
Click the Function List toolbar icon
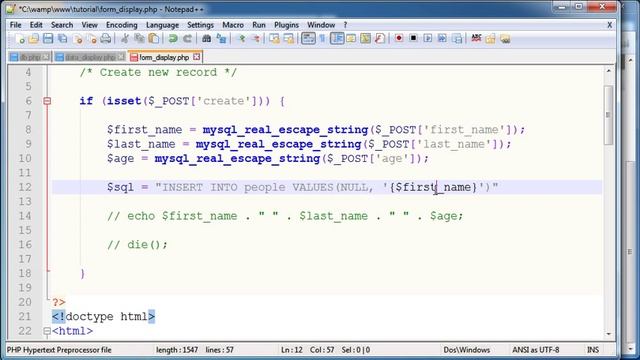point(380,39)
